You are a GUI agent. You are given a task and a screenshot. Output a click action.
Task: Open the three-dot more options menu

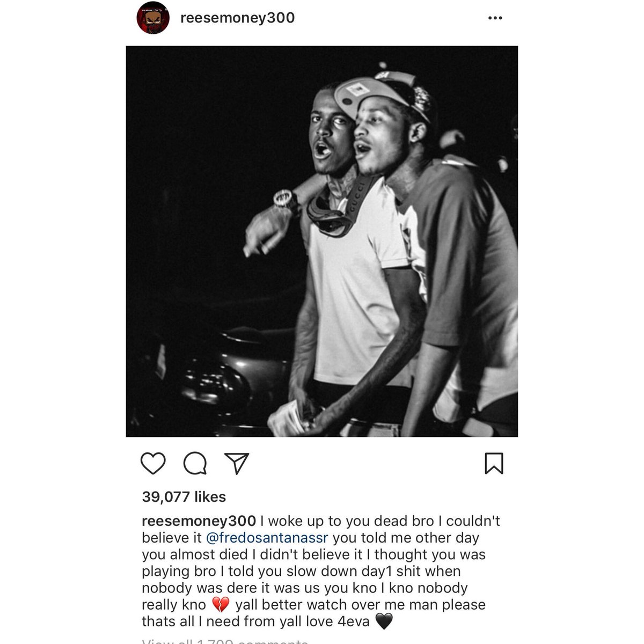(495, 18)
